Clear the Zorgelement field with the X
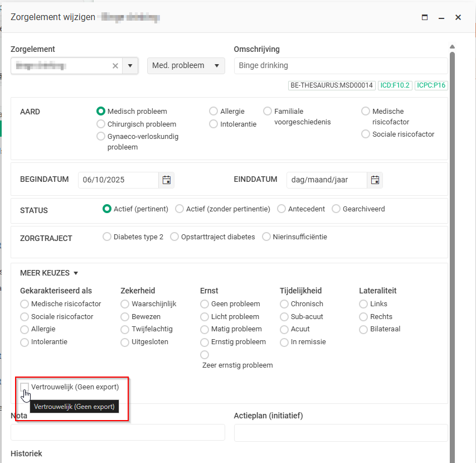The height and width of the screenshot is (463, 476). click(x=115, y=66)
